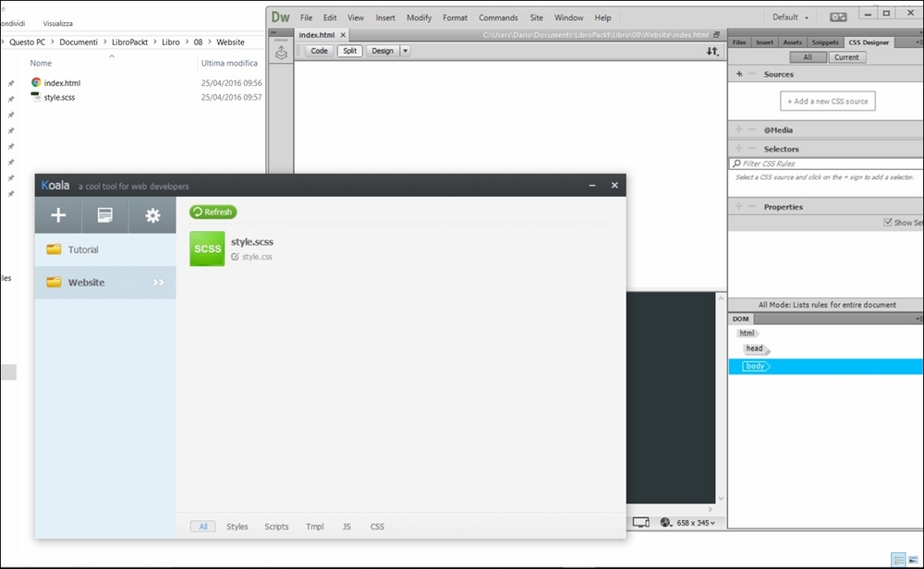The height and width of the screenshot is (569, 924).
Task: Select the head element in DOM panel
Action: coord(754,348)
